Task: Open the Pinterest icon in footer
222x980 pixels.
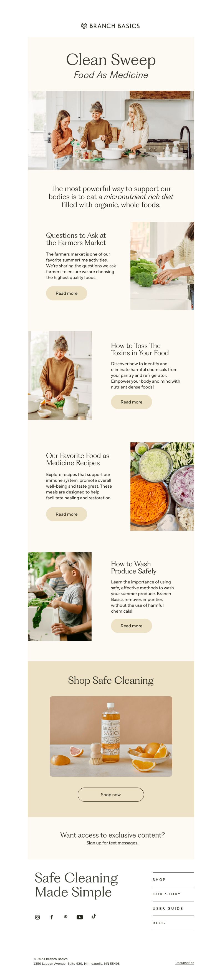Action: click(65, 917)
